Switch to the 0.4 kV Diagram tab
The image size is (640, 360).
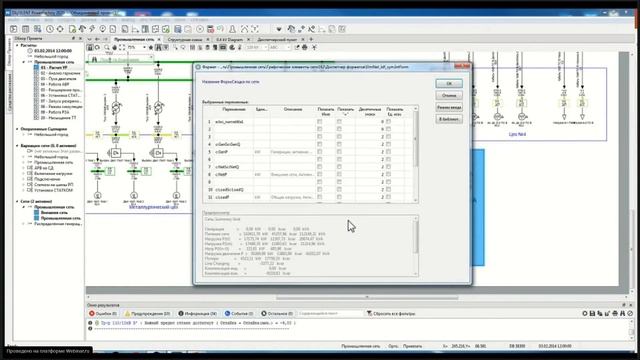pyautogui.click(x=229, y=40)
